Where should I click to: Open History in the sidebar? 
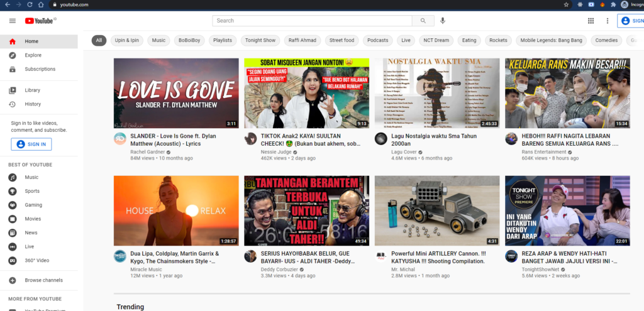click(33, 104)
